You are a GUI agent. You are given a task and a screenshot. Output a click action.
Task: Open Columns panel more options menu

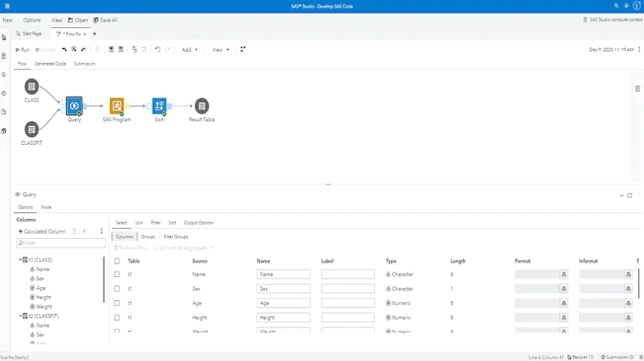tap(102, 231)
